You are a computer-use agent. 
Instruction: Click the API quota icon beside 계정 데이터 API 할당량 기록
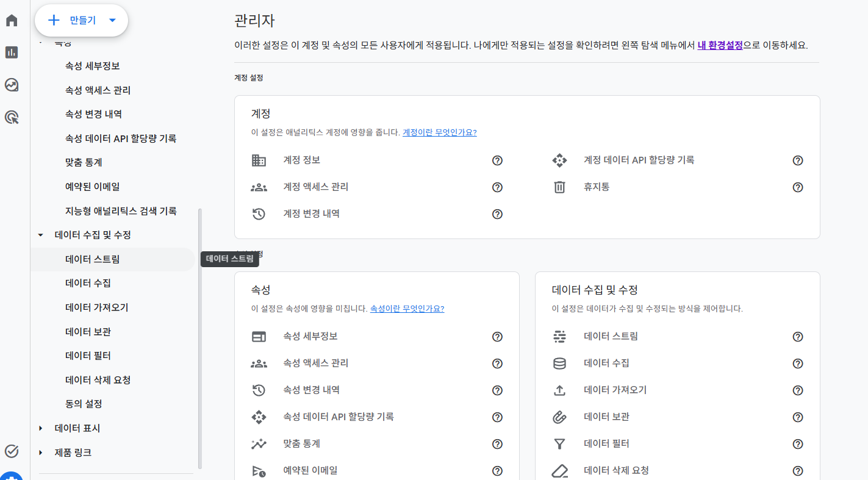[559, 160]
